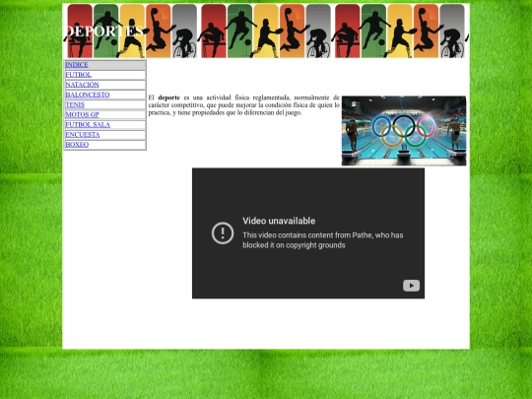This screenshot has height=399, width=532.
Task: Click the bold word 'deporte' in paragraph
Action: pos(169,98)
